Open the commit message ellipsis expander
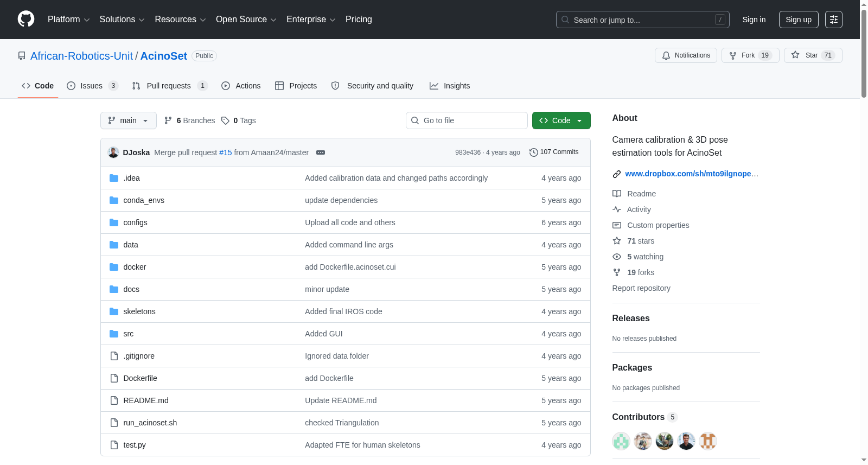 [321, 152]
